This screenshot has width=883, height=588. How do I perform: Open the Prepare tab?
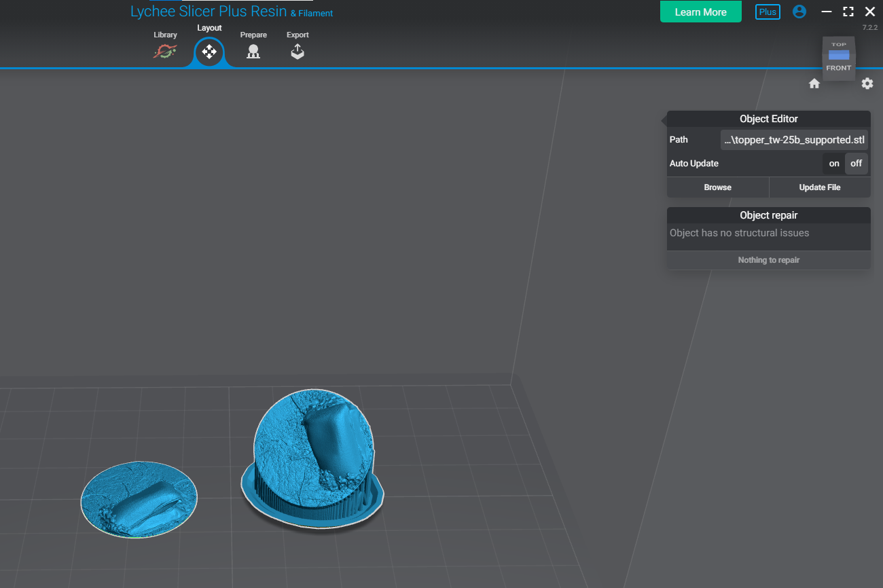tap(253, 45)
